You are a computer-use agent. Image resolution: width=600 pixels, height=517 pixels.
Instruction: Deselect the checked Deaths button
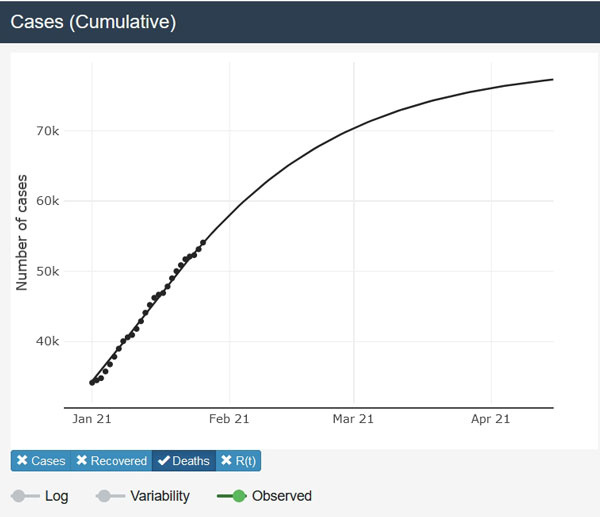click(x=183, y=461)
